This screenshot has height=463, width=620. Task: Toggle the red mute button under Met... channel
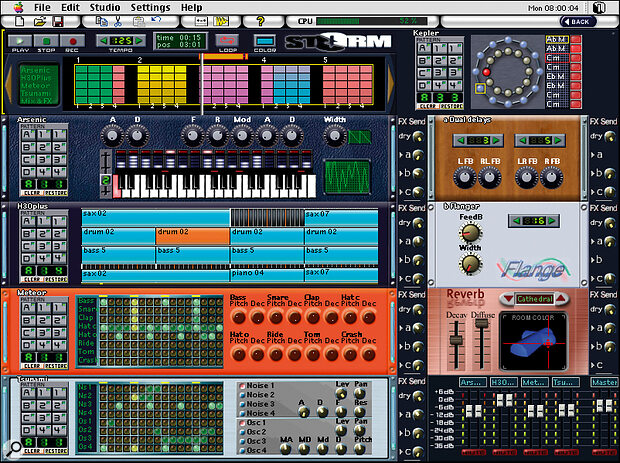click(x=535, y=452)
